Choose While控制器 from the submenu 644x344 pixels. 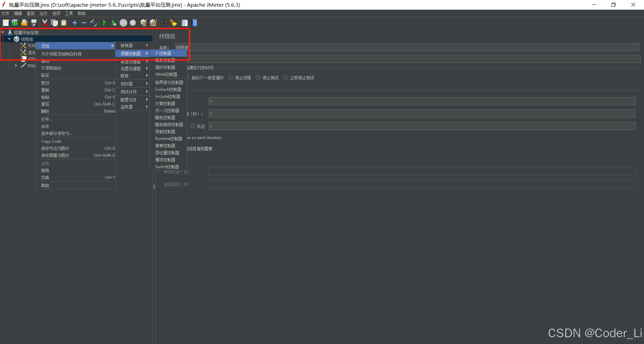point(168,74)
